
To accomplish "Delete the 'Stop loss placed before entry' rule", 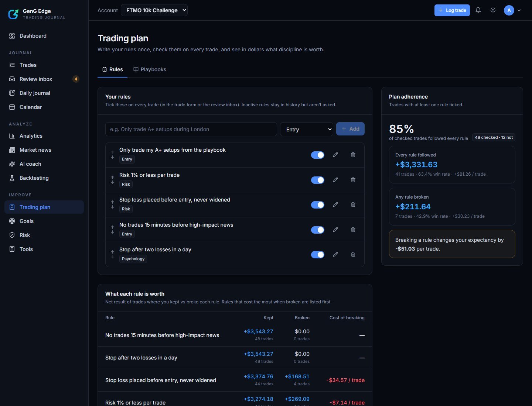I will pyautogui.click(x=353, y=204).
